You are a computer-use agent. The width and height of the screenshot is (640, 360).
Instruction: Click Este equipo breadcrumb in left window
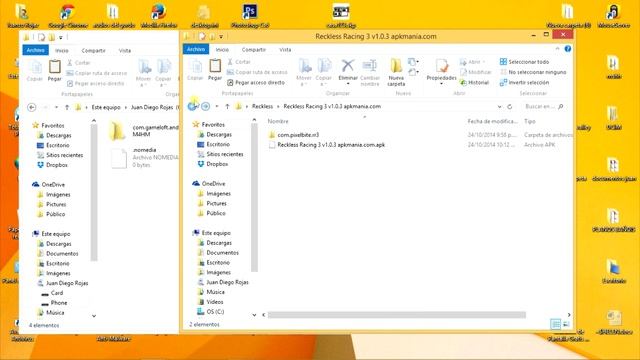(106, 107)
